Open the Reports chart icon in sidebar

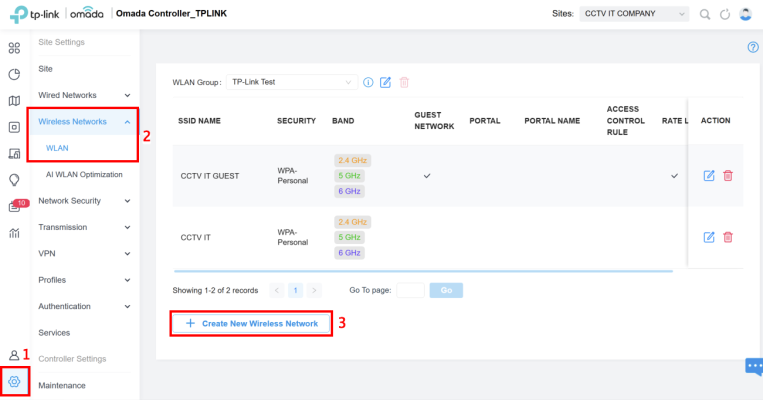coord(14,233)
